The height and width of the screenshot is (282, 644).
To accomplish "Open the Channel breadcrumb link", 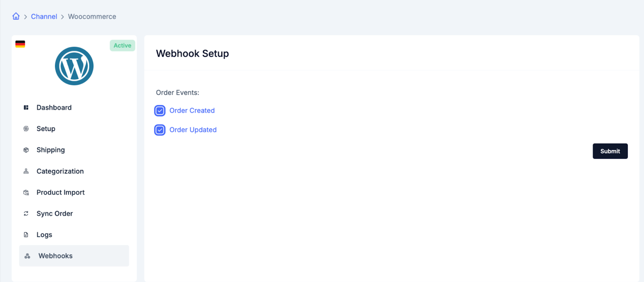I will (x=44, y=17).
